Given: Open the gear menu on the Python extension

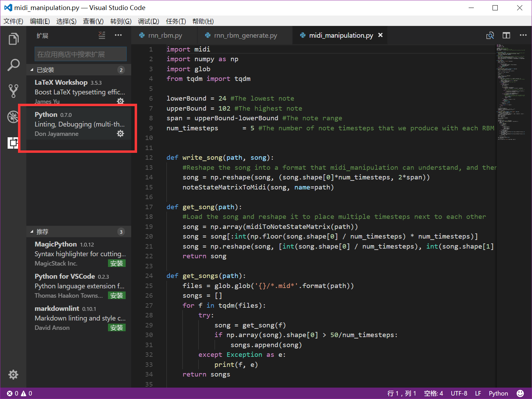Looking at the screenshot, I should point(120,133).
